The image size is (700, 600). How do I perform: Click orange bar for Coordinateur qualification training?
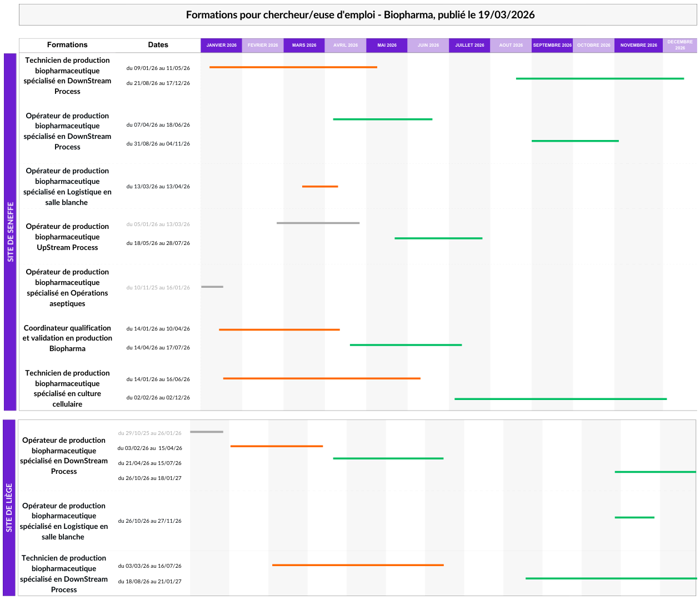[x=279, y=329]
